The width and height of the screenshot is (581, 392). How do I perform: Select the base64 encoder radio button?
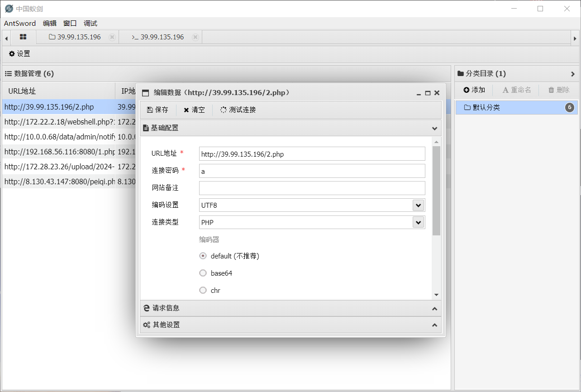tap(203, 273)
